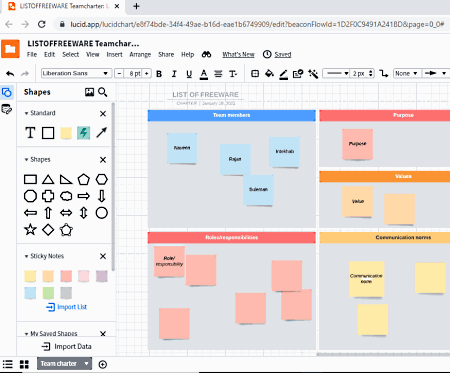This screenshot has height=373, width=450.
Task: Select the cross shape
Action: (48, 196)
